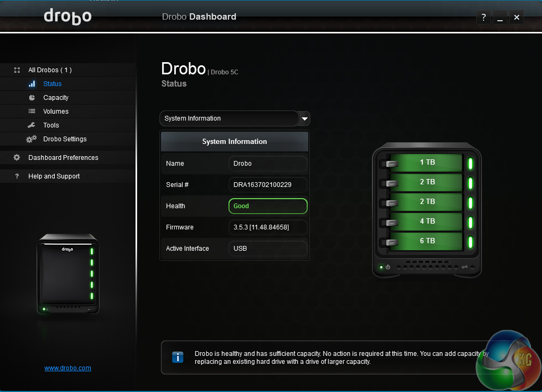This screenshot has width=542, height=392.
Task: Minimize the Drobo Dashboard window
Action: [500, 17]
